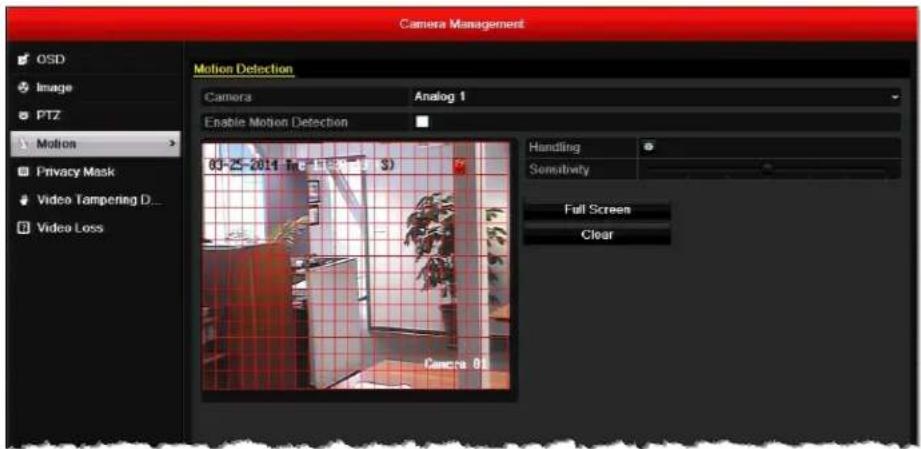
Task: Click the Camera Management title bar
Action: pyautogui.click(x=461, y=24)
